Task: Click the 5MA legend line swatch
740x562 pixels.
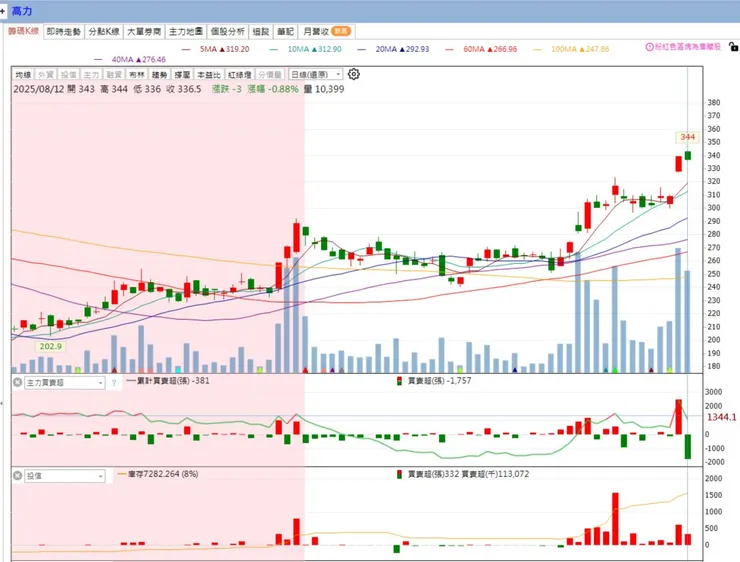Action: tap(185, 49)
